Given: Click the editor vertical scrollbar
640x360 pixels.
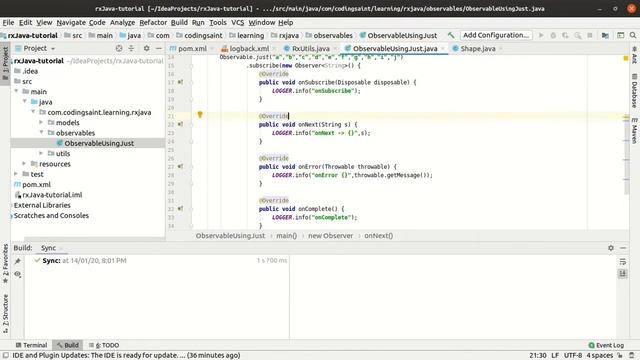Looking at the screenshot, I should pos(627,157).
